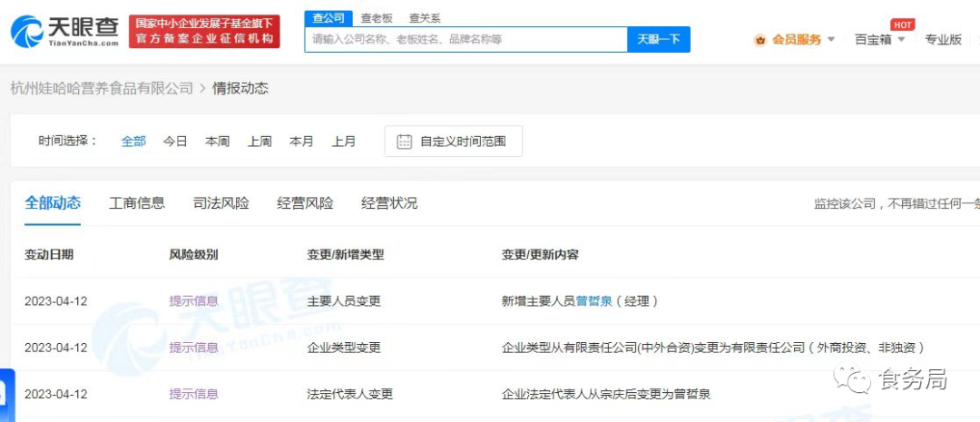Click 提示信息 in 企业类型变更 row
This screenshot has height=422, width=980.
click(x=194, y=348)
